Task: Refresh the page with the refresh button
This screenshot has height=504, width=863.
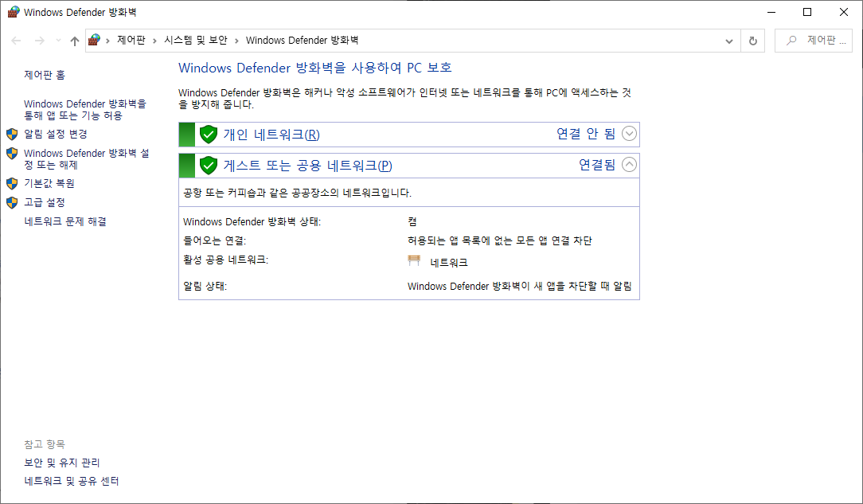Action: pyautogui.click(x=753, y=41)
